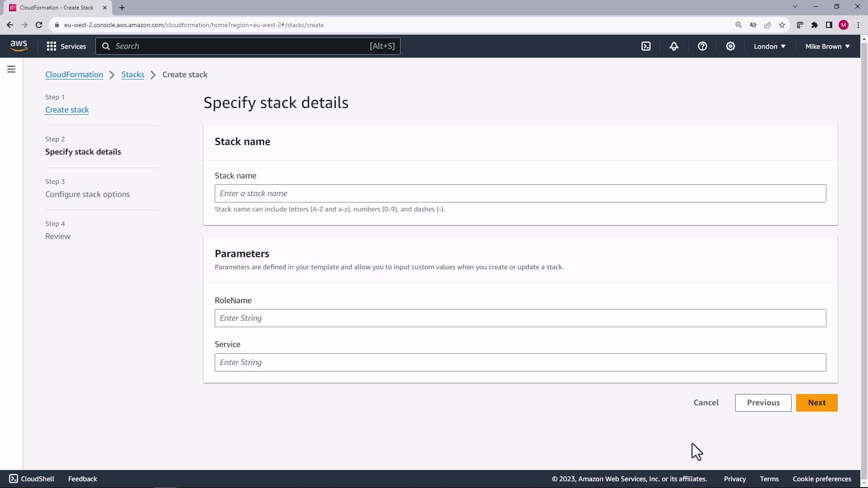Open browser extensions puzzle icon

(x=815, y=25)
